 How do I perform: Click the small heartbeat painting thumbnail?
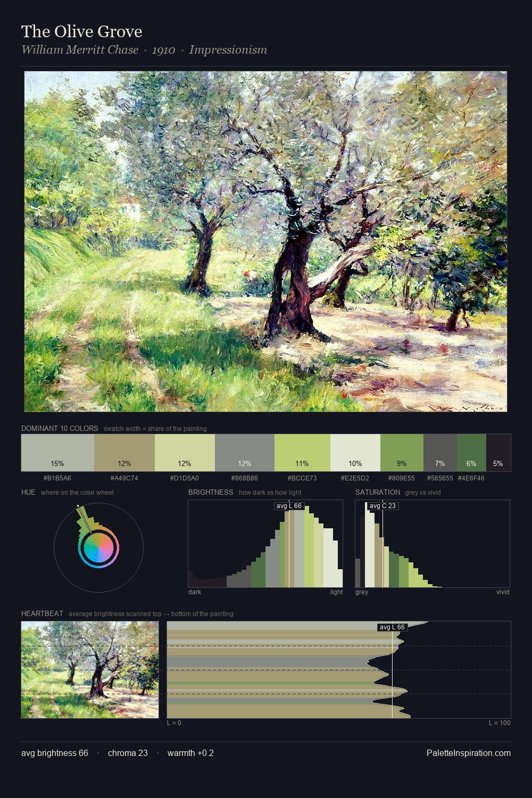[x=90, y=670]
